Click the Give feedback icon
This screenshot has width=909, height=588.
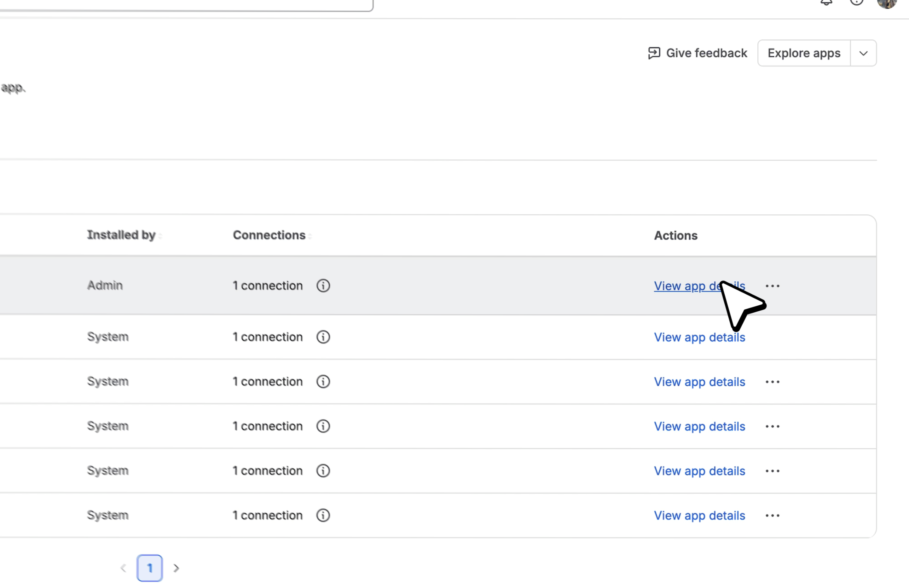654,53
